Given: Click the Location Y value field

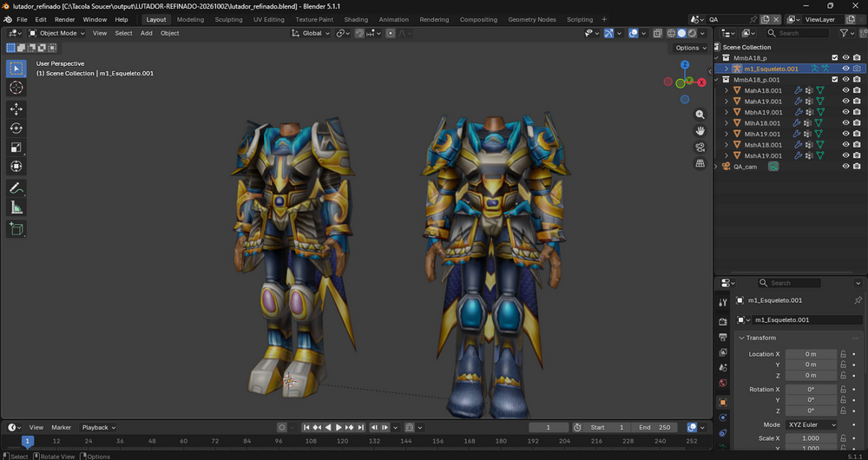Looking at the screenshot, I should [811, 365].
